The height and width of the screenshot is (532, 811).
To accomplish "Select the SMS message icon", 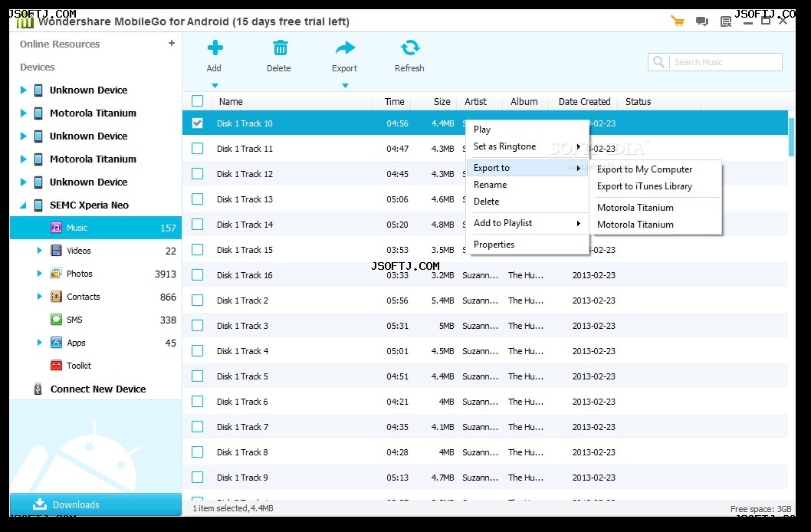I will (57, 320).
